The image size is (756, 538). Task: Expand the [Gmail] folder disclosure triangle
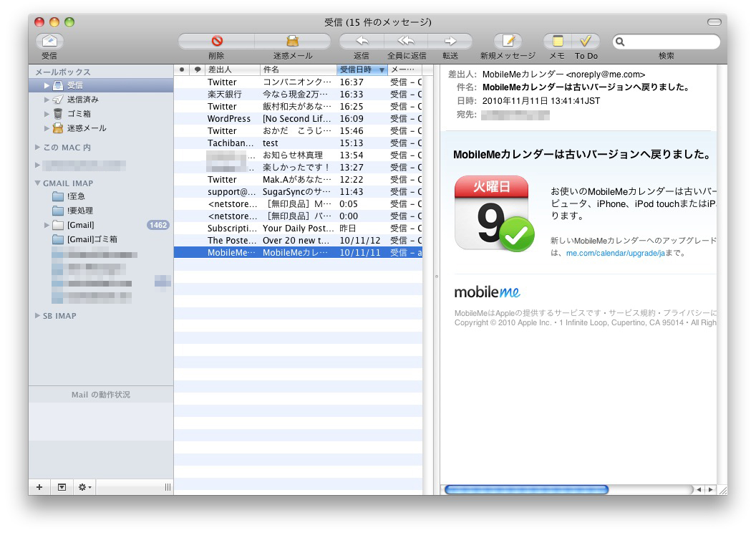[x=47, y=225]
